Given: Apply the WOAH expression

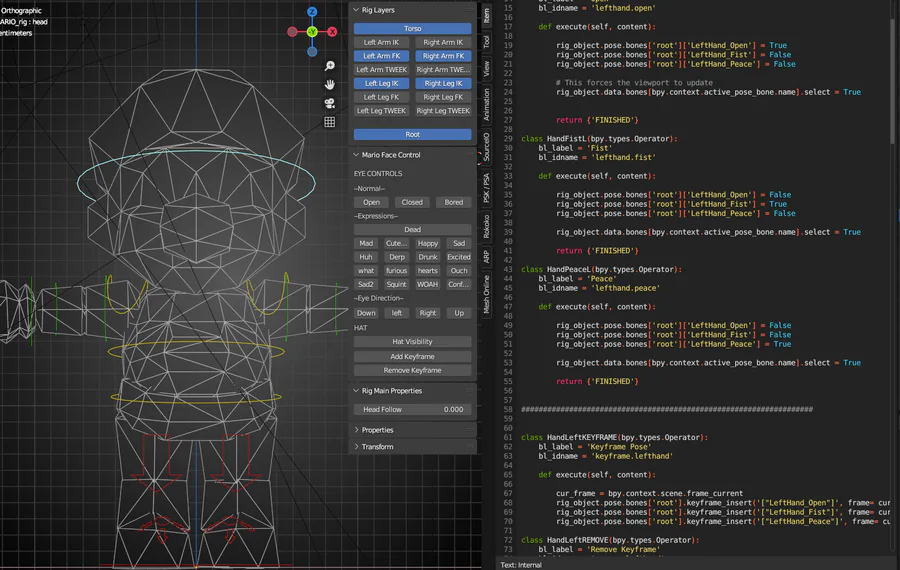Looking at the screenshot, I should point(428,285).
